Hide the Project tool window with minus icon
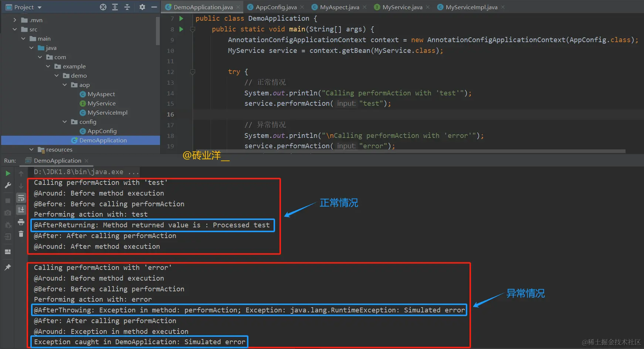The width and height of the screenshot is (644, 349). (154, 7)
